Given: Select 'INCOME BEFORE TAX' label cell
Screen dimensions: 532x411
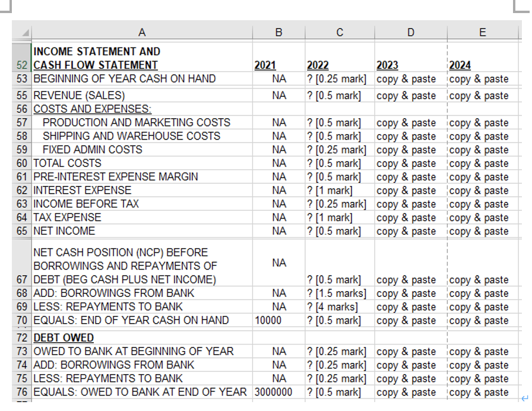Looking at the screenshot, I should [x=142, y=204].
